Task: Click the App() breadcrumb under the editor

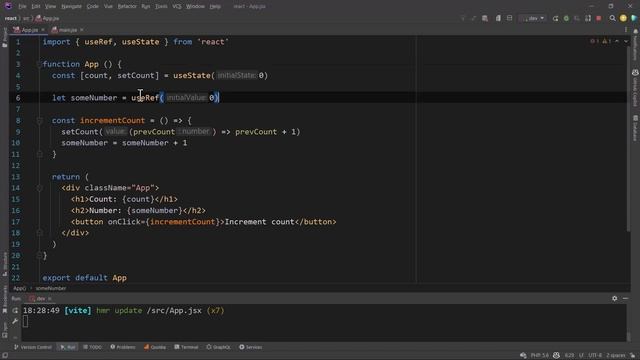Action: click(19, 288)
